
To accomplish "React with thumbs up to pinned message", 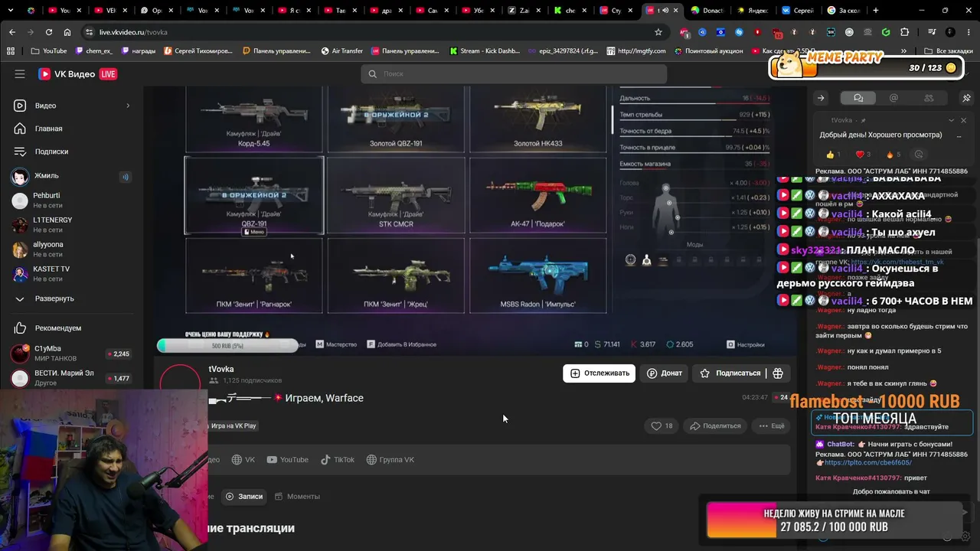I will click(x=834, y=155).
